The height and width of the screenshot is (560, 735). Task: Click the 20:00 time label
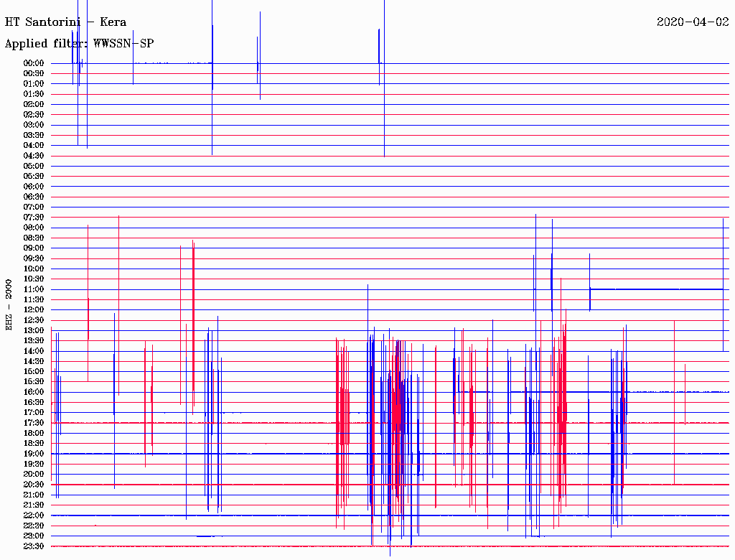pyautogui.click(x=34, y=474)
